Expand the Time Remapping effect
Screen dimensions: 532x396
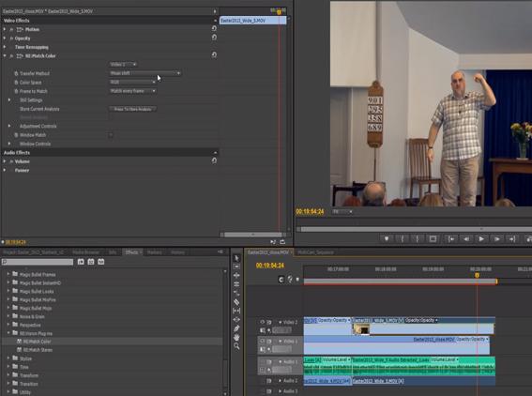5,47
